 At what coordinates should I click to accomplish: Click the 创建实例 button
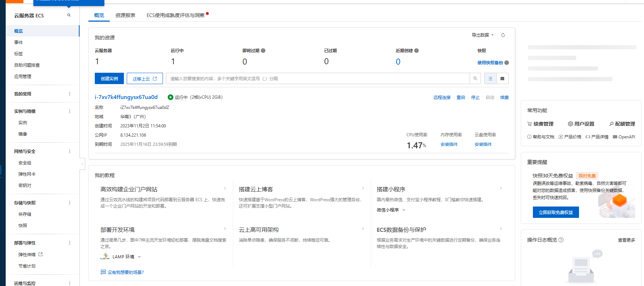tap(109, 78)
